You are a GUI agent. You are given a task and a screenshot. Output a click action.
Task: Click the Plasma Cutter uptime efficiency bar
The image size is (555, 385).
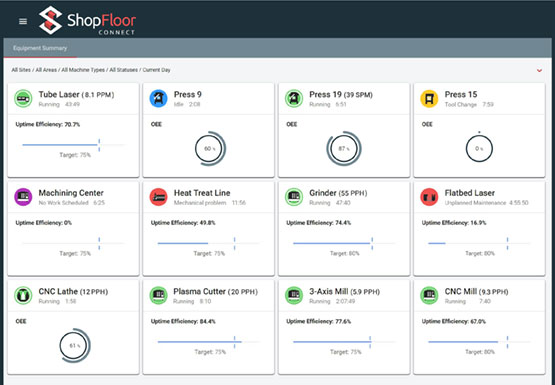209,342
